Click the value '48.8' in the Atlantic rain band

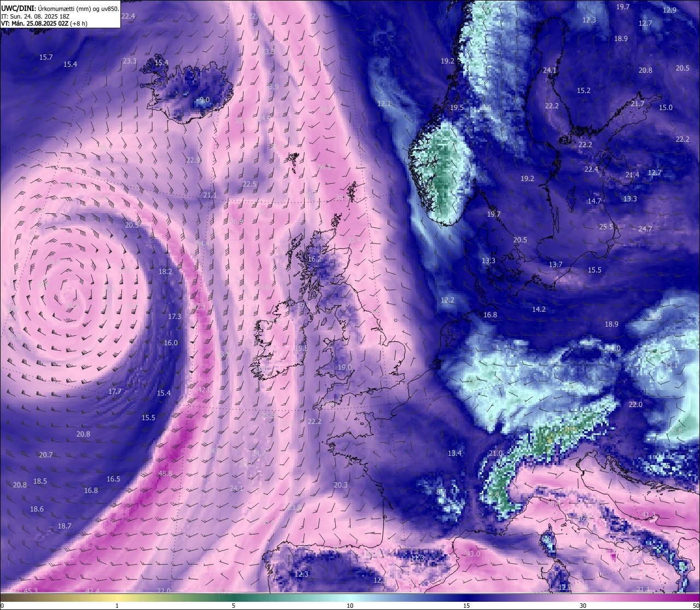pyautogui.click(x=165, y=473)
